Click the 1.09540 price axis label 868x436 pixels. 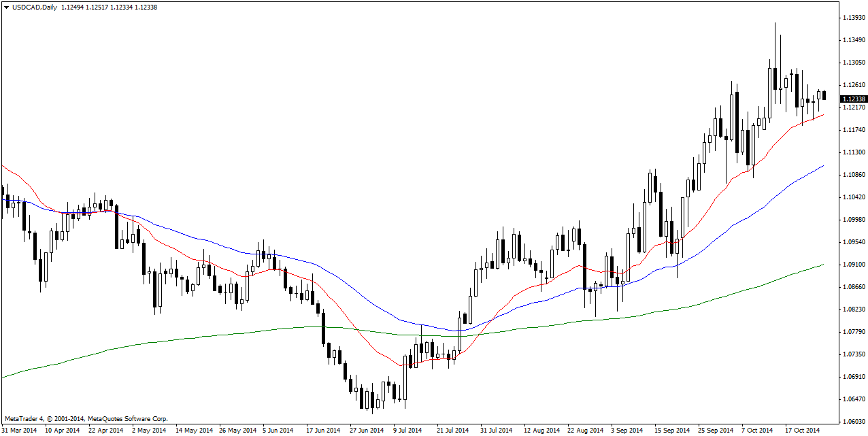click(x=854, y=242)
